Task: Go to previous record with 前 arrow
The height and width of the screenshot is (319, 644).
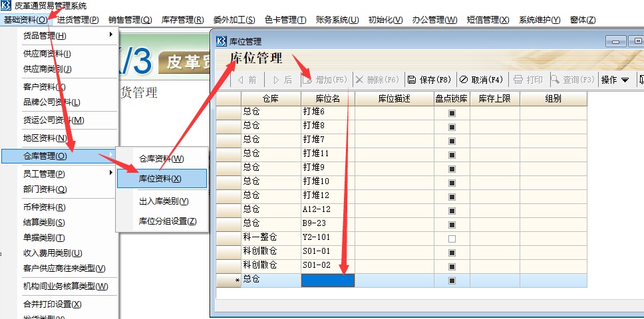Action: point(247,80)
